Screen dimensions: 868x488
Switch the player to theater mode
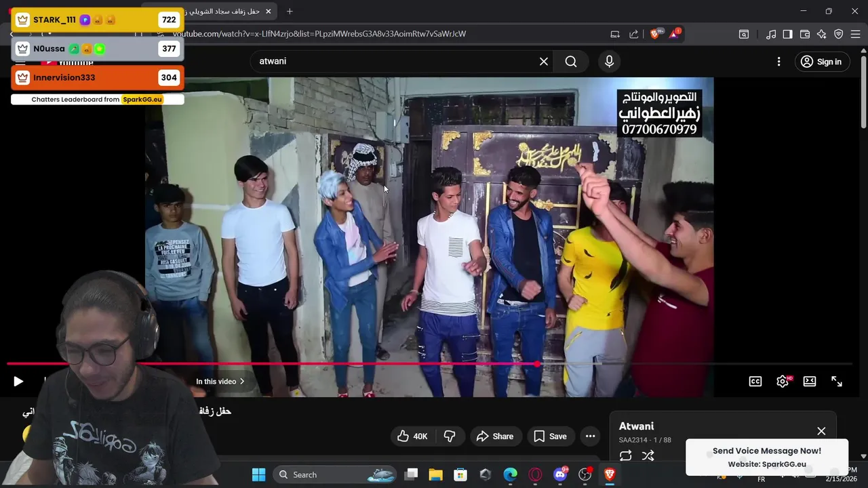pyautogui.click(x=810, y=382)
